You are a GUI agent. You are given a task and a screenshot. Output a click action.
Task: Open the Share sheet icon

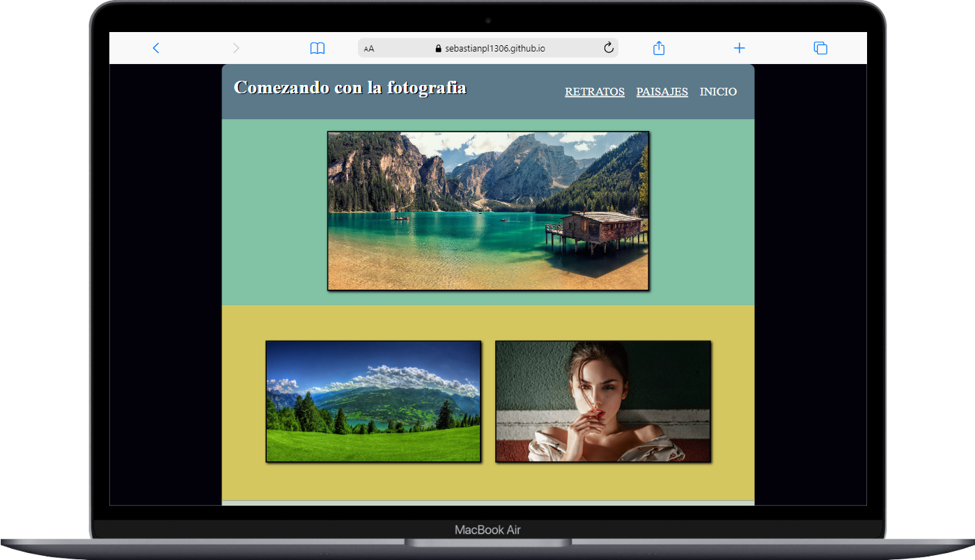659,48
